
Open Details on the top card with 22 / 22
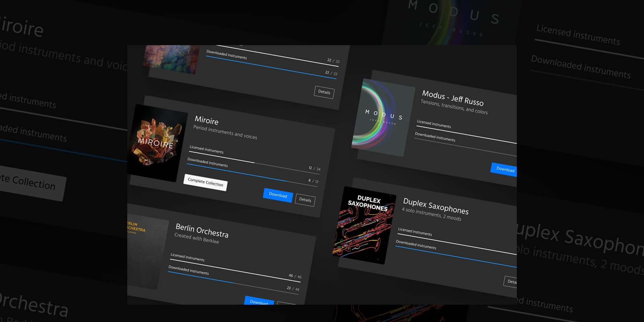pyautogui.click(x=324, y=92)
